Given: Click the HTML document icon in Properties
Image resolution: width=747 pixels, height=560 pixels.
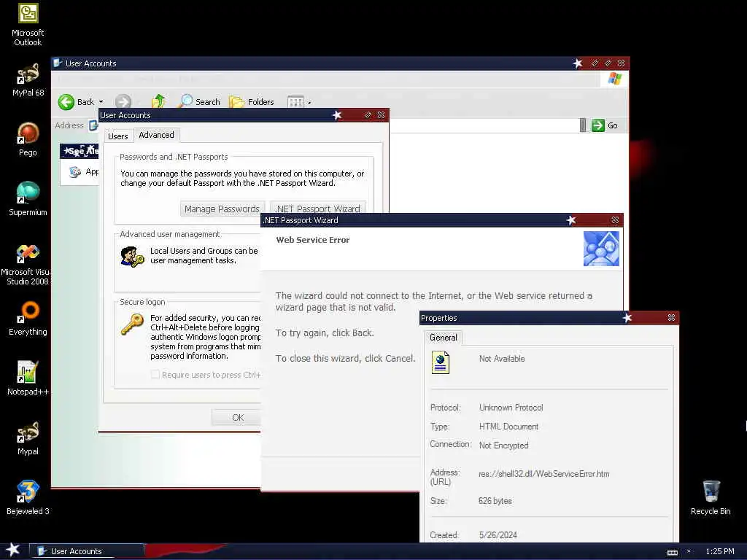Looking at the screenshot, I should coord(440,362).
